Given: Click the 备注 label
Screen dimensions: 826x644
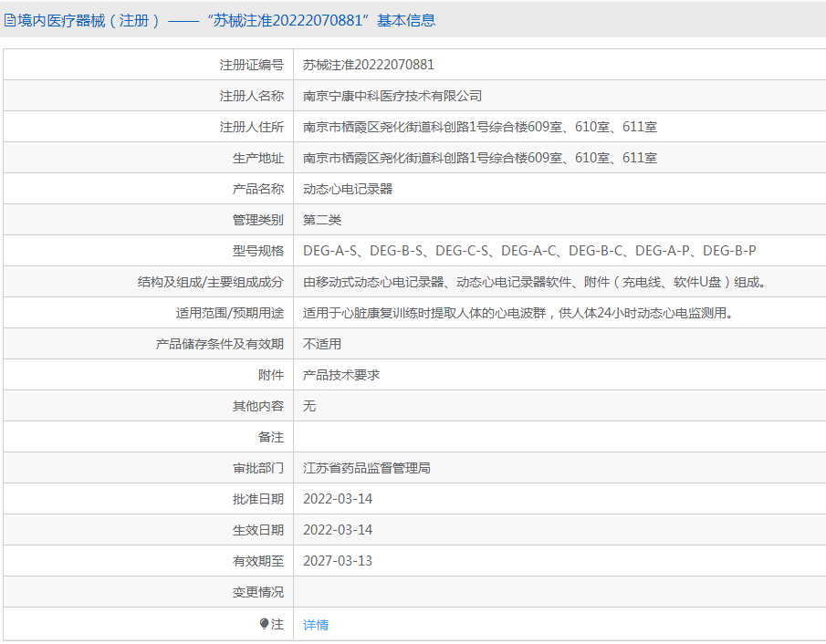Looking at the screenshot, I should coord(271,437).
